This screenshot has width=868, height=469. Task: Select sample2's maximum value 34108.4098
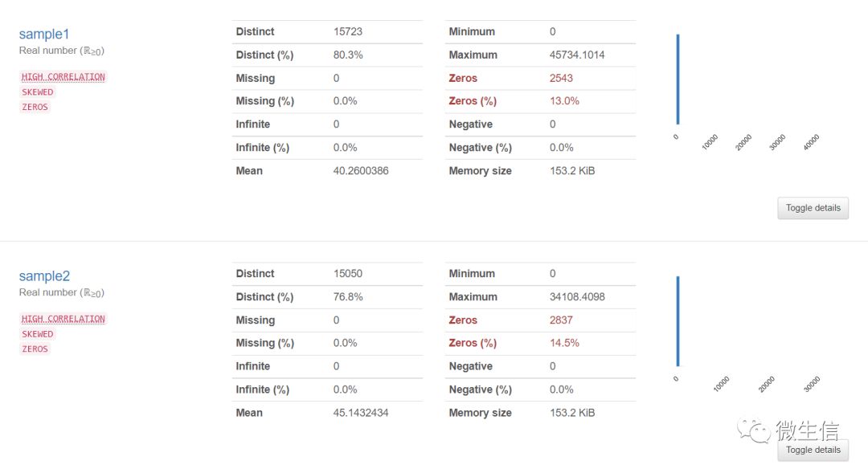(577, 297)
